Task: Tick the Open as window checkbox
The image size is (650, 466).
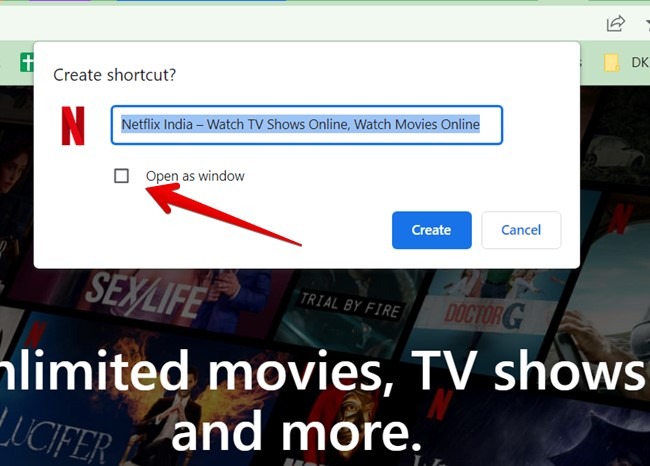Action: tap(121, 176)
